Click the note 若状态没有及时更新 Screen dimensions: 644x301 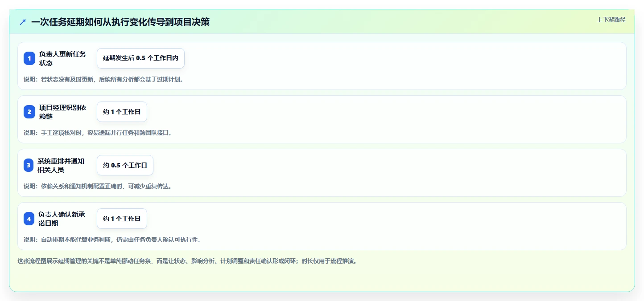coord(103,79)
